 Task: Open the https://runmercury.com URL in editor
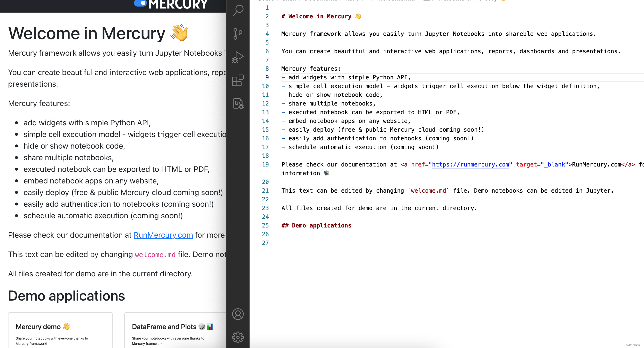[470, 165]
